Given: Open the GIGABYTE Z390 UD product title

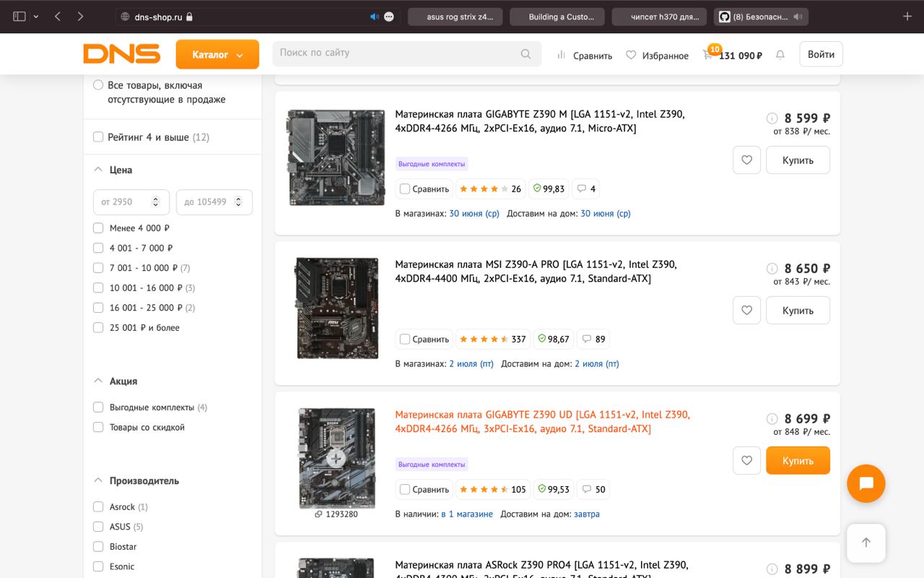Looking at the screenshot, I should coord(542,422).
